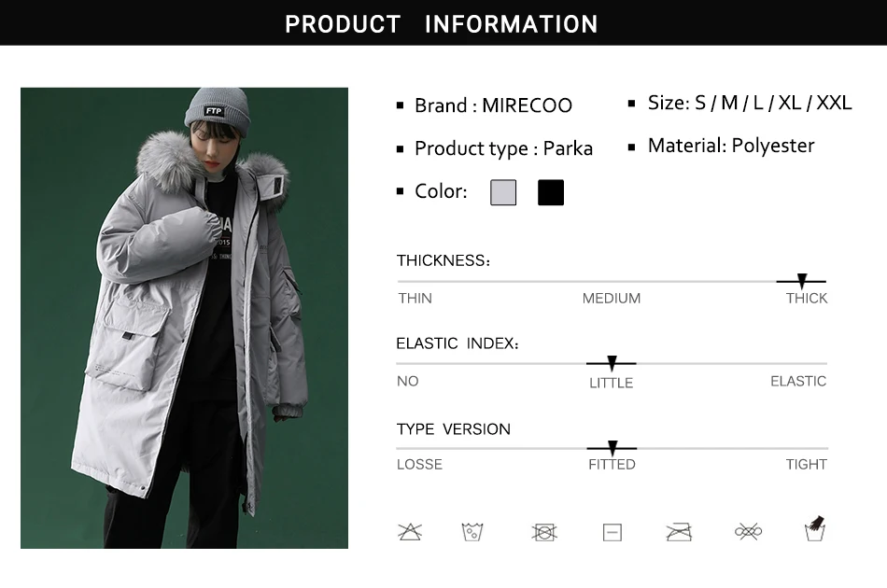Click the do-not-tumble-dry icon
887x588 pixels.
click(544, 532)
